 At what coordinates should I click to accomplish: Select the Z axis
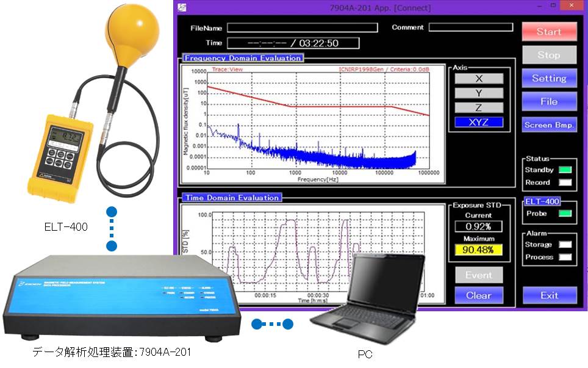(479, 107)
